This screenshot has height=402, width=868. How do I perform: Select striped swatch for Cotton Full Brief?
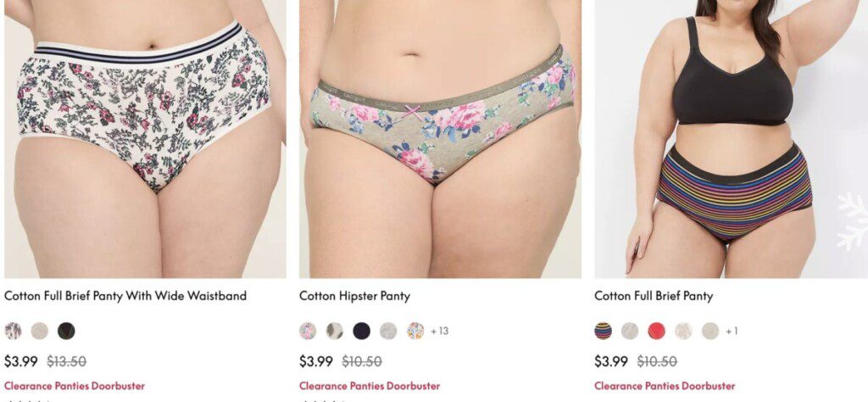(604, 331)
